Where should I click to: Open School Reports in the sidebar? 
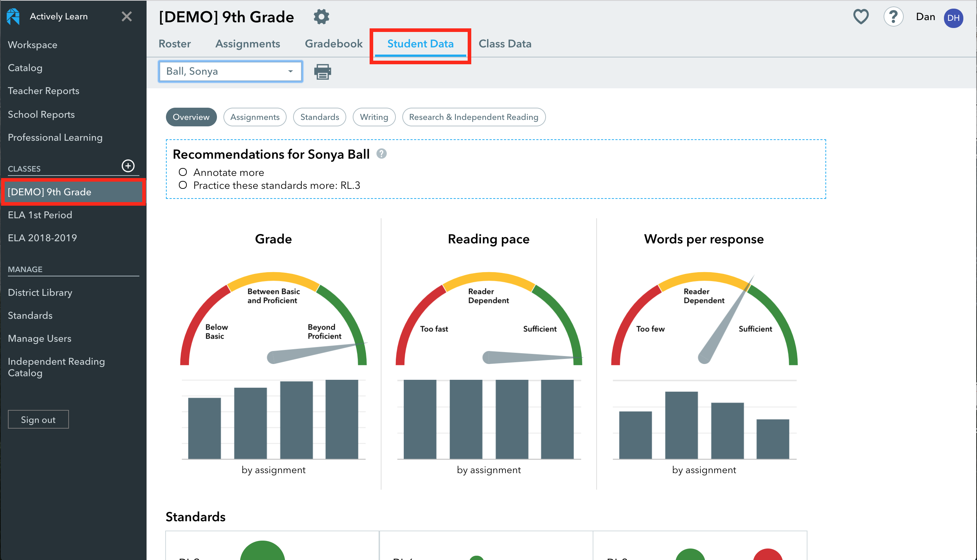[x=41, y=115]
